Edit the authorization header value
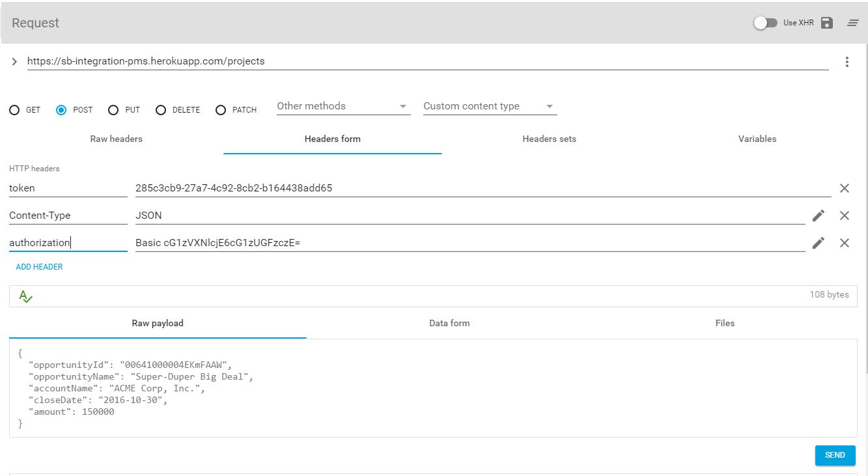 [x=819, y=243]
